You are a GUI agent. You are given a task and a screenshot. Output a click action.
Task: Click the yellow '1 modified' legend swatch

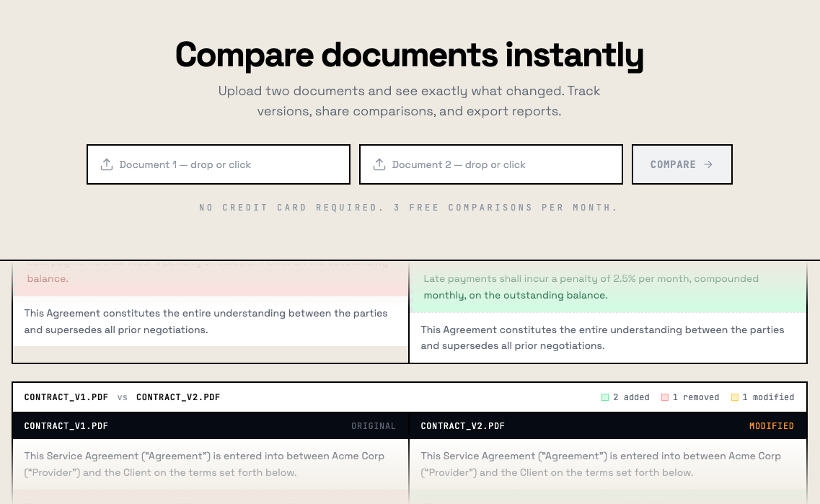735,397
